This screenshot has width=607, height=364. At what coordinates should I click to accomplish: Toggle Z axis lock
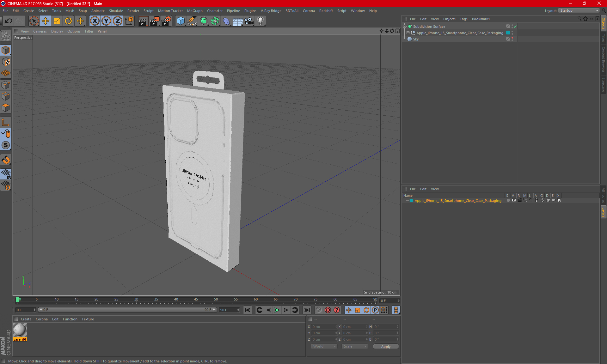[118, 21]
